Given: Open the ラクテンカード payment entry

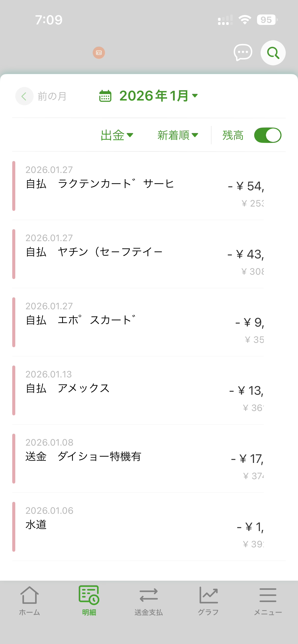Looking at the screenshot, I should click(x=138, y=186).
